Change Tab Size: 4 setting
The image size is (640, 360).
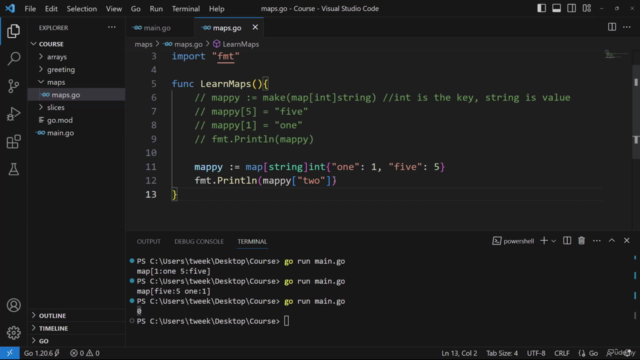[x=502, y=353]
